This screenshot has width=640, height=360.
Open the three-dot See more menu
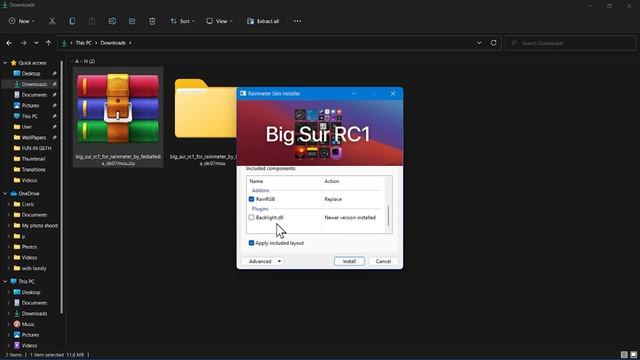point(297,21)
